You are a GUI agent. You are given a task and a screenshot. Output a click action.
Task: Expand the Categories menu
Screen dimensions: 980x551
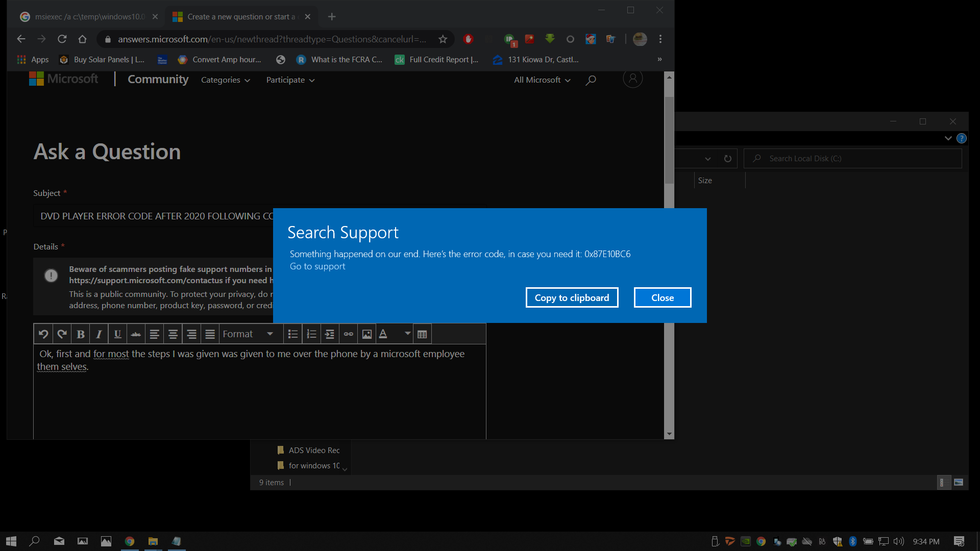click(x=225, y=80)
